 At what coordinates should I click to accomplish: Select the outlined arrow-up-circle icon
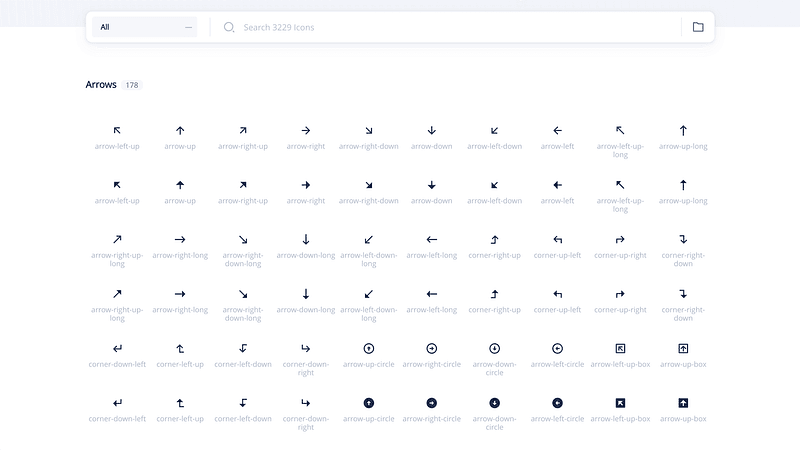pyautogui.click(x=369, y=348)
